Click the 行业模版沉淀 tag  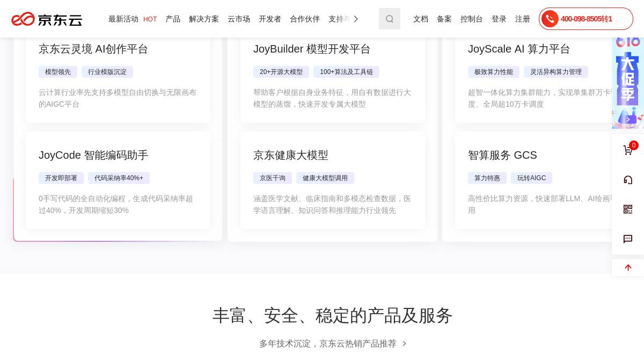(x=107, y=72)
